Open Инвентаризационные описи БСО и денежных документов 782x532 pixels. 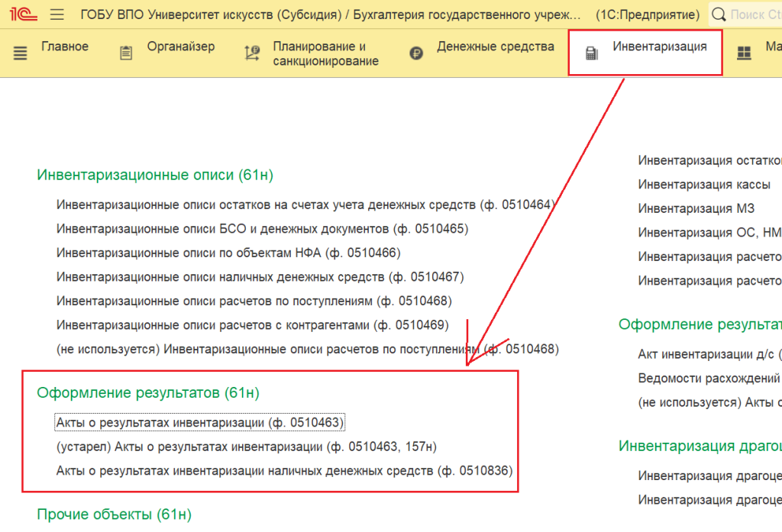(x=262, y=229)
